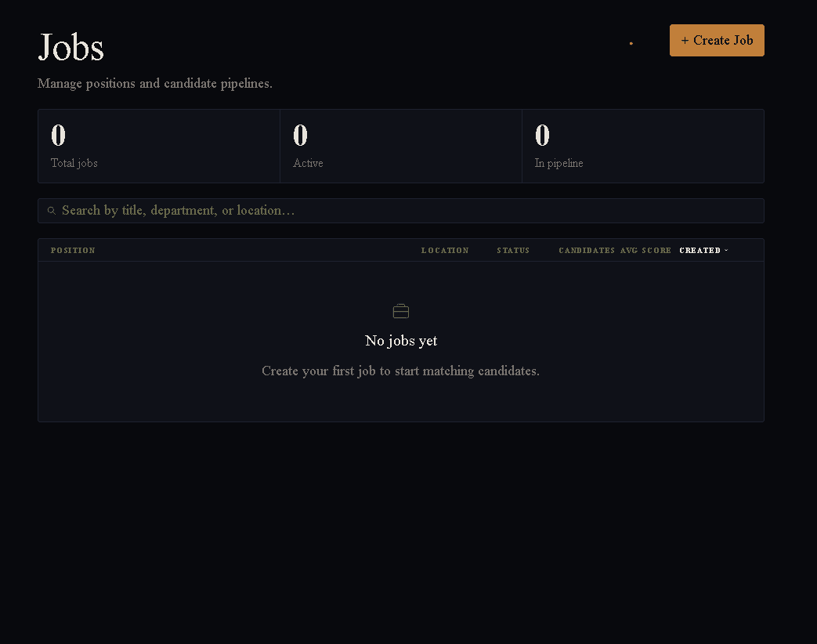Sort jobs by the Status column
This screenshot has width=817, height=644.
coord(513,250)
